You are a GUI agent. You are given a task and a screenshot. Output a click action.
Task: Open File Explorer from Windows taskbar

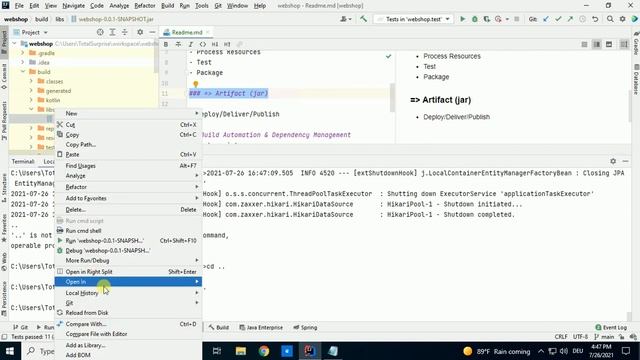click(240, 351)
